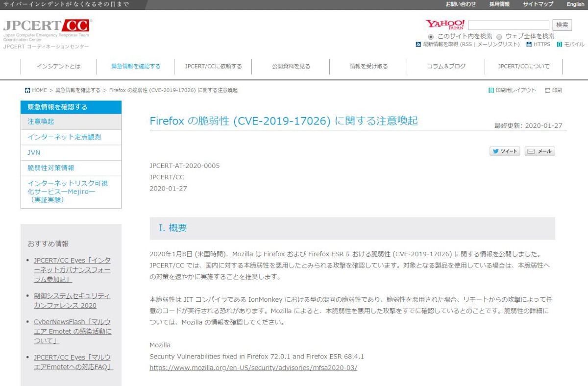Click the 最終更新: 2020-01-27 text
Screen dimensions: 588x386
point(529,125)
